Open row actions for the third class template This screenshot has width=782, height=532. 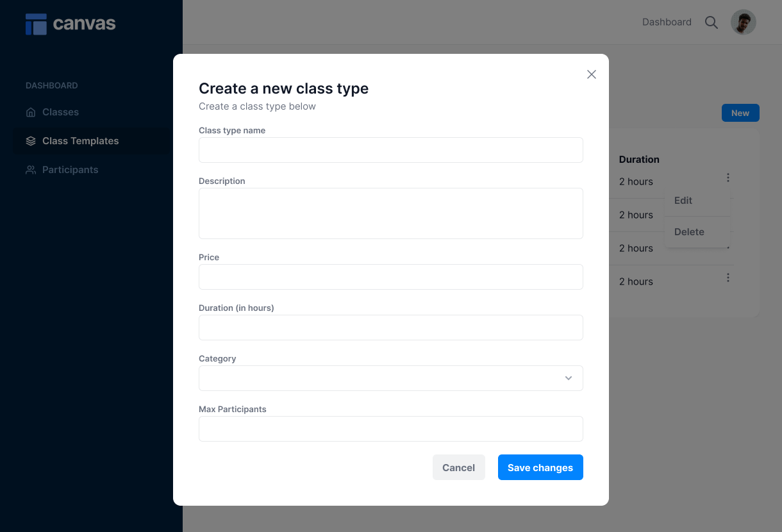[728, 244]
